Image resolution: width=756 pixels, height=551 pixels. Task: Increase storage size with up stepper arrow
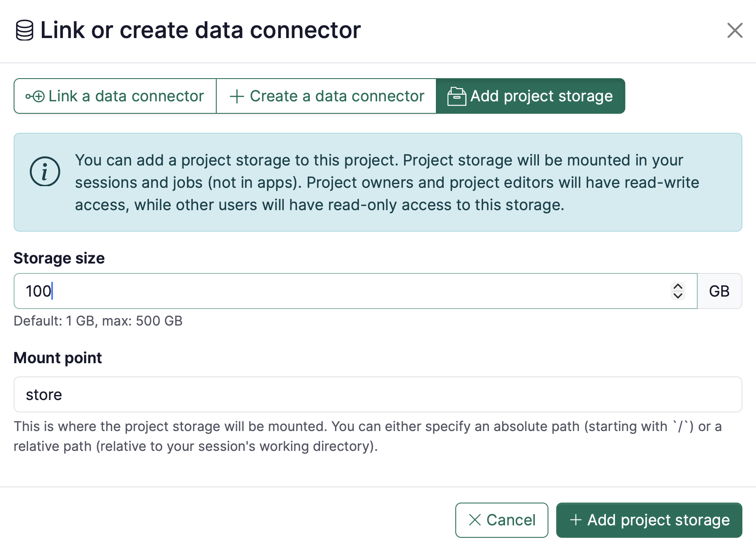[678, 286]
